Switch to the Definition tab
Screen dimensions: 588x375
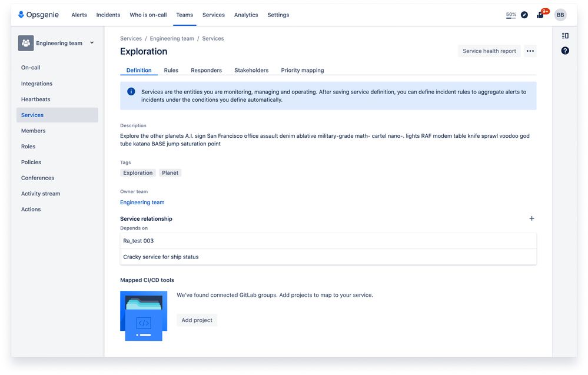[139, 70]
